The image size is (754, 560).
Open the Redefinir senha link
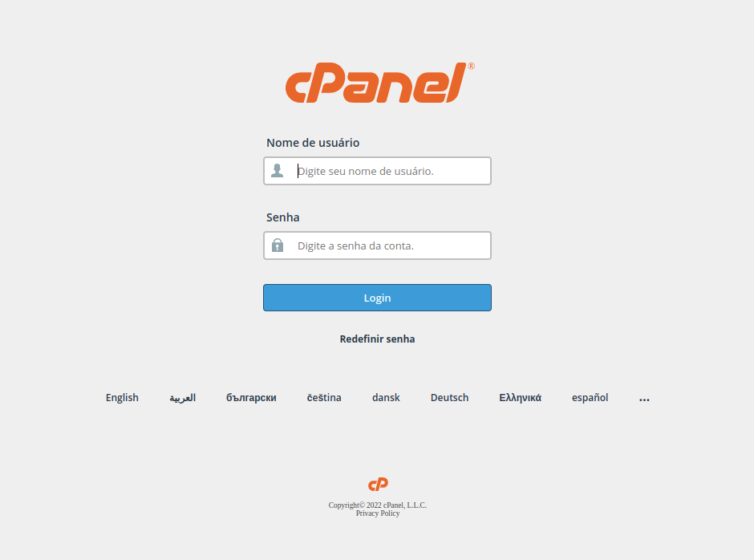point(378,339)
